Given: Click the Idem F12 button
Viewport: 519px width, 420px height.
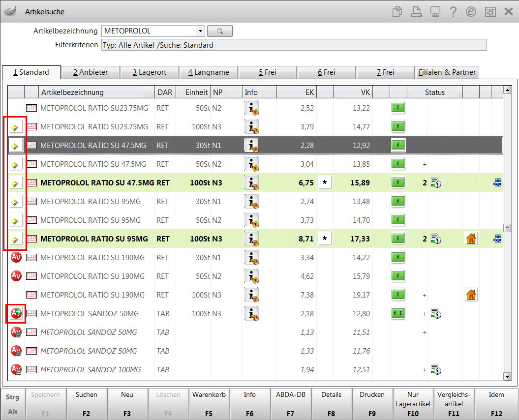Looking at the screenshot, I should [496, 404].
